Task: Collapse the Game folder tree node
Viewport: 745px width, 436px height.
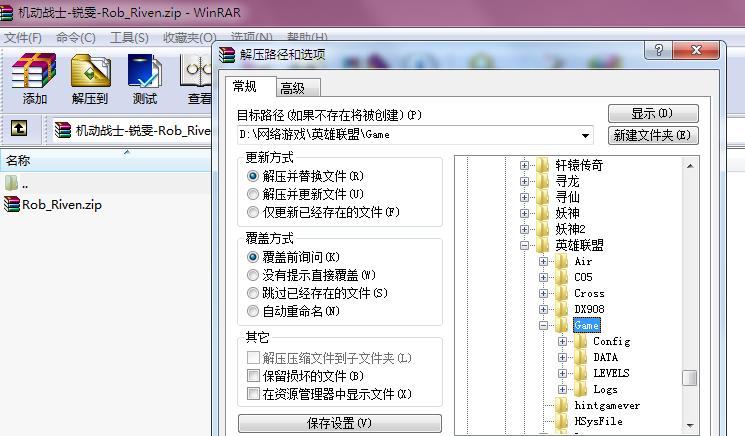Action: (x=544, y=326)
